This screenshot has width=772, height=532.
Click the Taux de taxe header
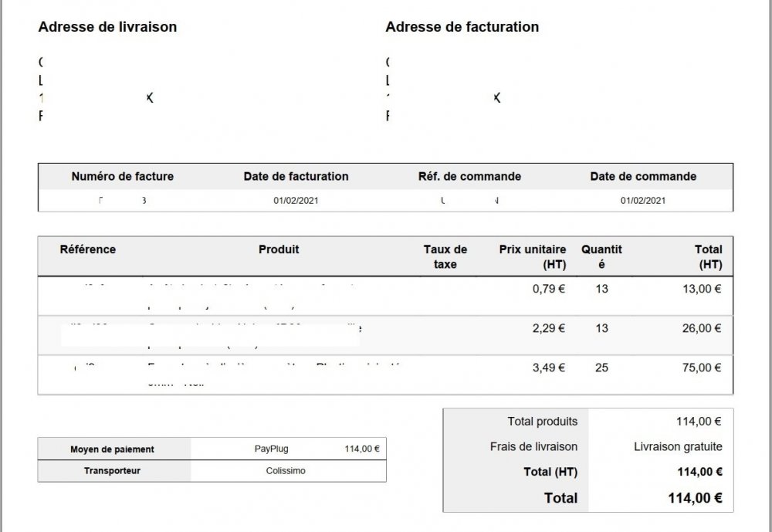point(445,256)
